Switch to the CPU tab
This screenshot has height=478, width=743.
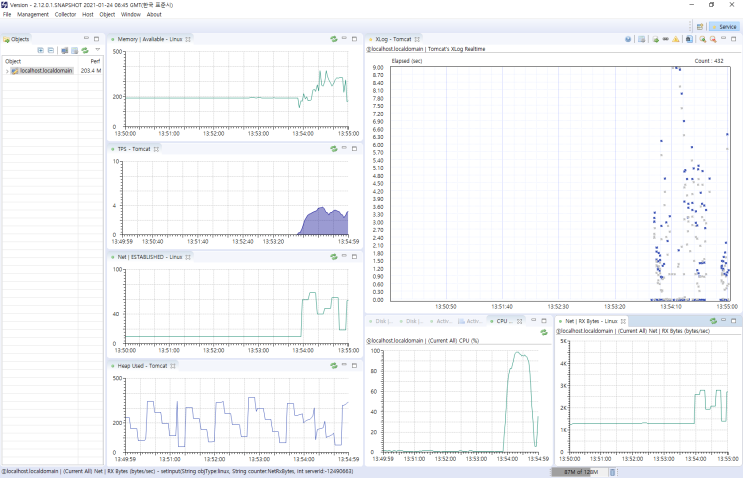pos(502,321)
